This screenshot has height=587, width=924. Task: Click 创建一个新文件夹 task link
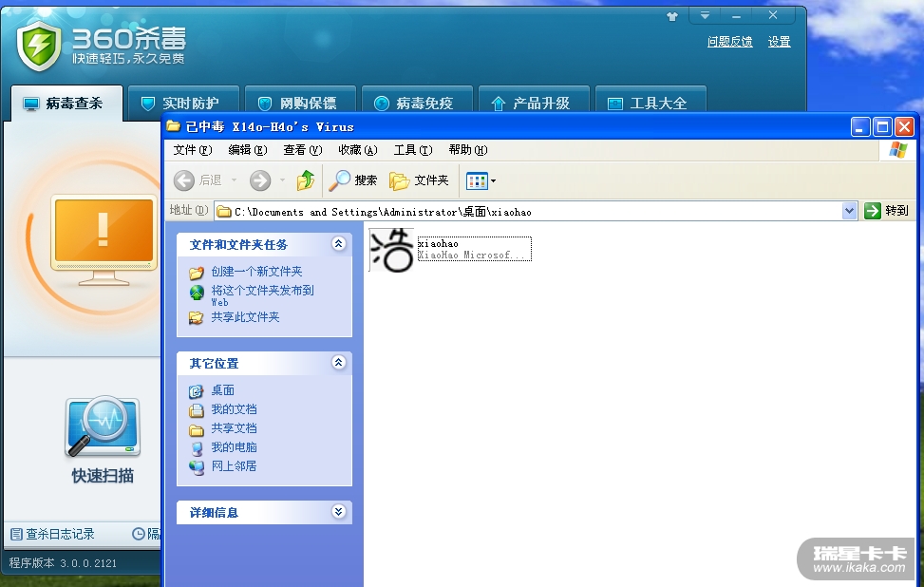pyautogui.click(x=256, y=272)
